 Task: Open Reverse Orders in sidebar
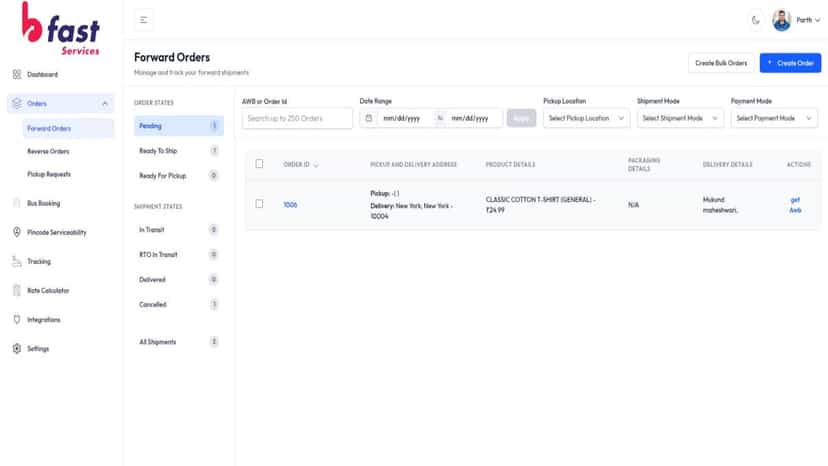tap(48, 151)
